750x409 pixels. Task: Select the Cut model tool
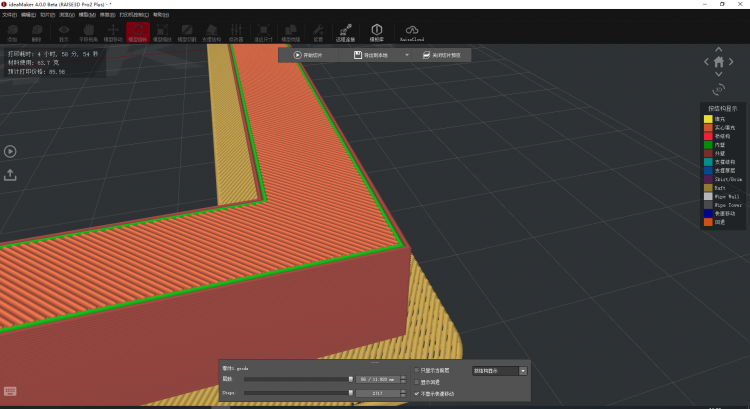pyautogui.click(x=187, y=33)
